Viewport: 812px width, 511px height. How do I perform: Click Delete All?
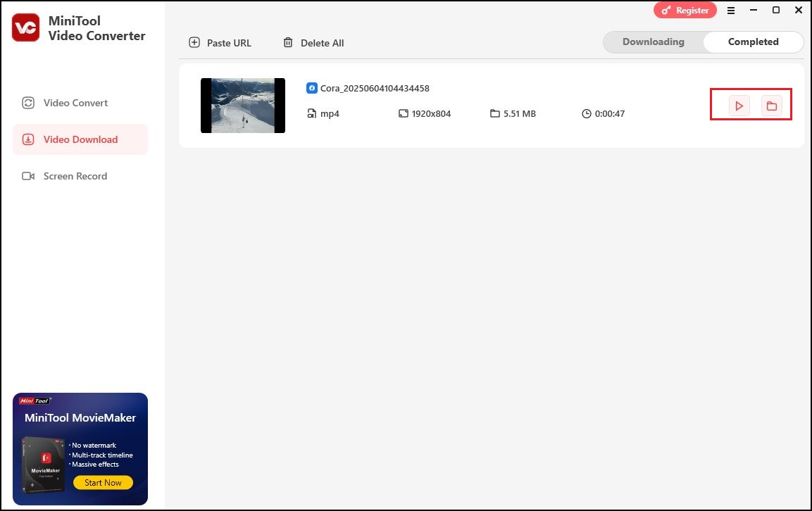click(x=313, y=43)
